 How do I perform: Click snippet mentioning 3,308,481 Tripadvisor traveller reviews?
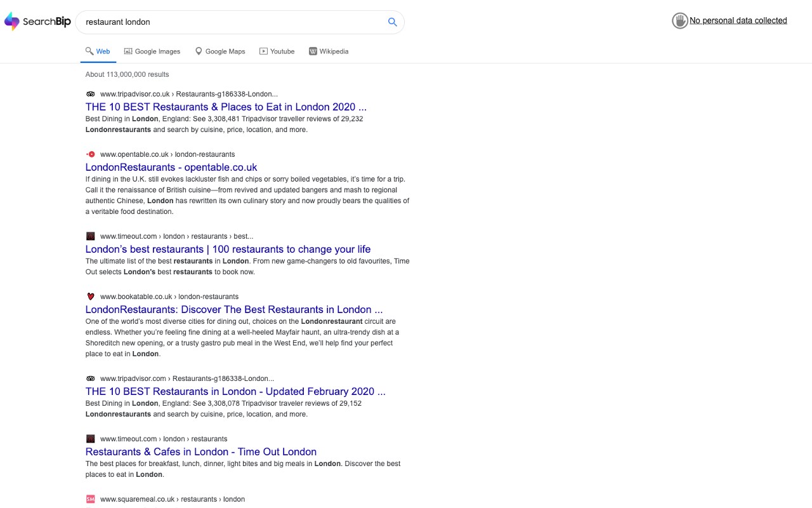tap(225, 124)
